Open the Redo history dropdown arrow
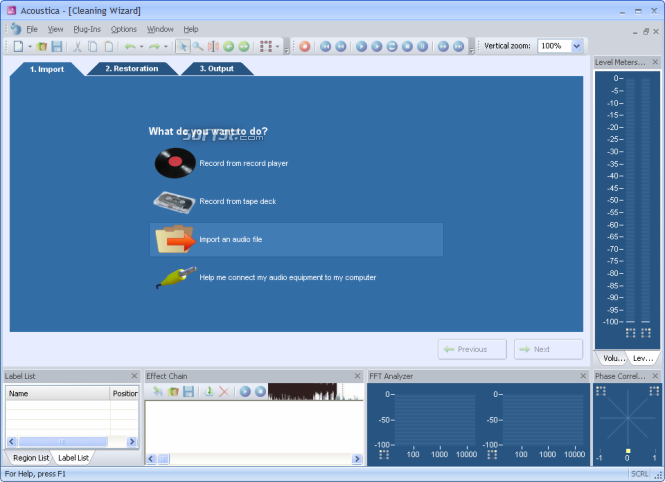Viewport: 665px width, 482px height. 165,47
